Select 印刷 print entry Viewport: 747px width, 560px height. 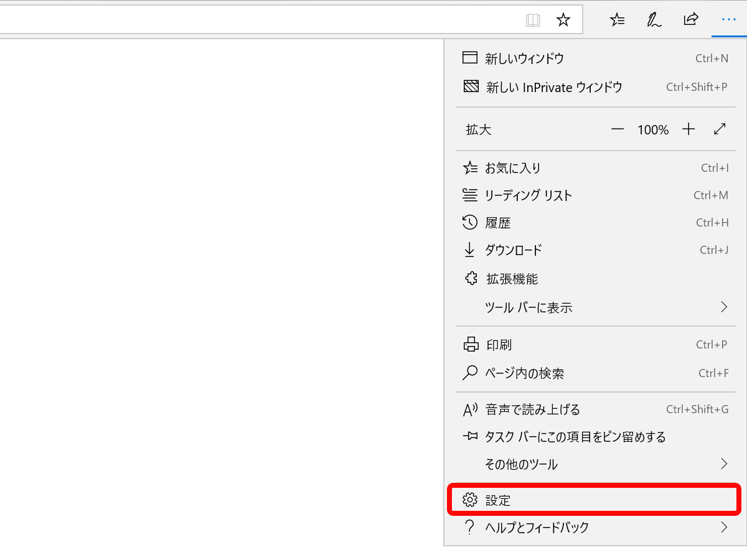pyautogui.click(x=595, y=345)
